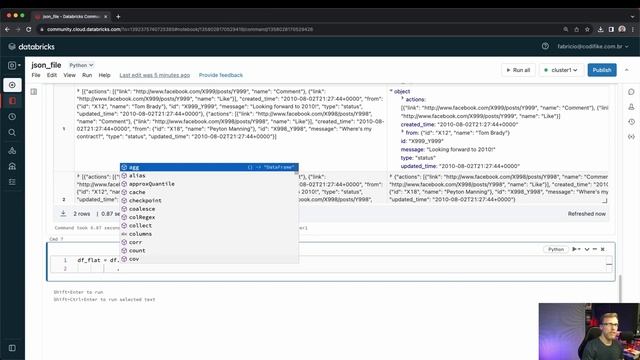The width and height of the screenshot is (640, 360).
Task: Choose cache autocomplete suggestion
Action: pos(209,192)
